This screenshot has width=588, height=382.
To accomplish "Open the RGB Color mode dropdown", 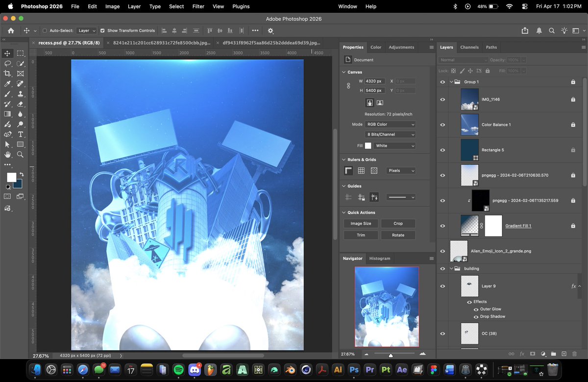I will click(x=391, y=125).
